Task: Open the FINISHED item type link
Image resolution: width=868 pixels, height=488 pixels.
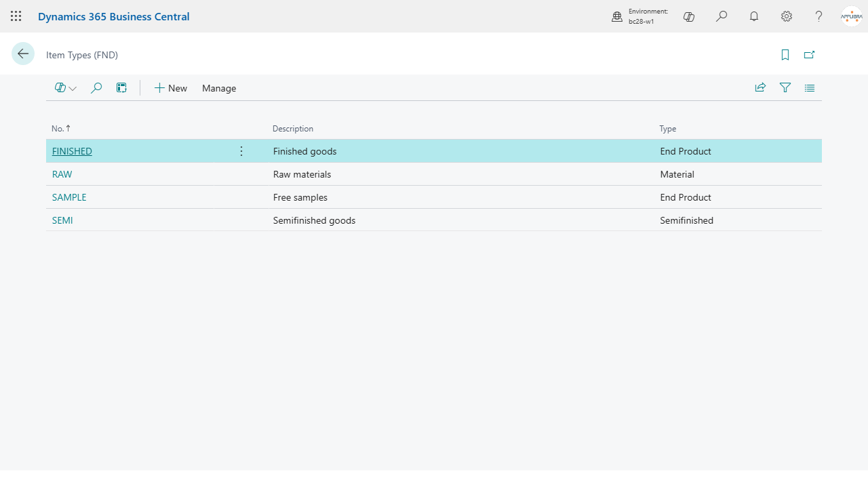Action: pos(72,151)
